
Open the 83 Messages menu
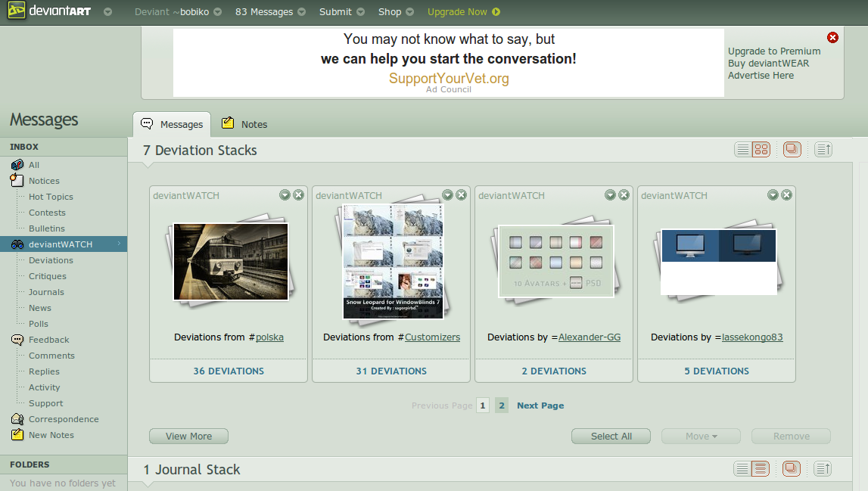click(x=264, y=11)
